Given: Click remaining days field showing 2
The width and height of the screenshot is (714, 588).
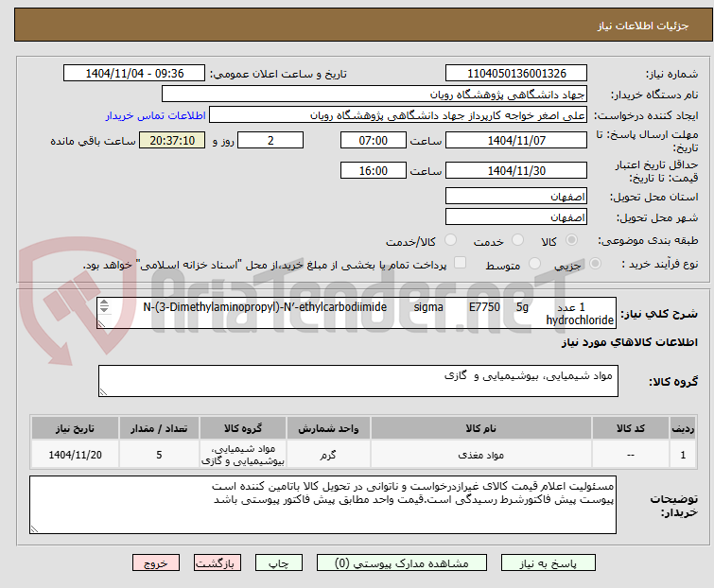Looking at the screenshot, I should click(x=270, y=140).
